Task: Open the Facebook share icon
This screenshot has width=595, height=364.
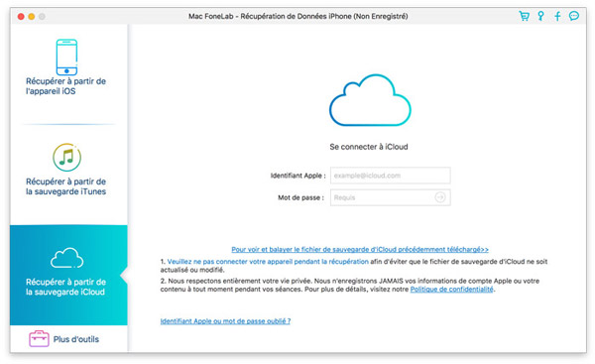Action: 557,16
